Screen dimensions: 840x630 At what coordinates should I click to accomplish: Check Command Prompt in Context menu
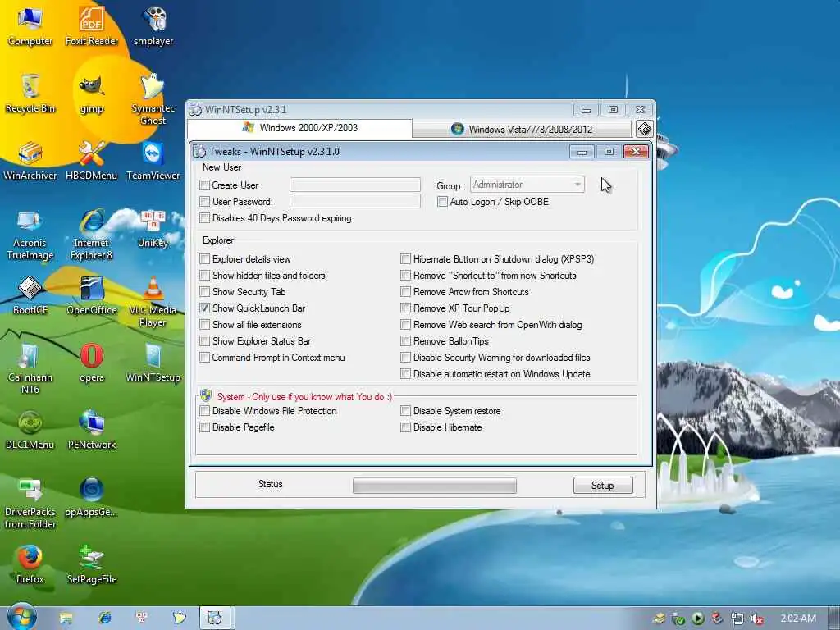(x=204, y=358)
